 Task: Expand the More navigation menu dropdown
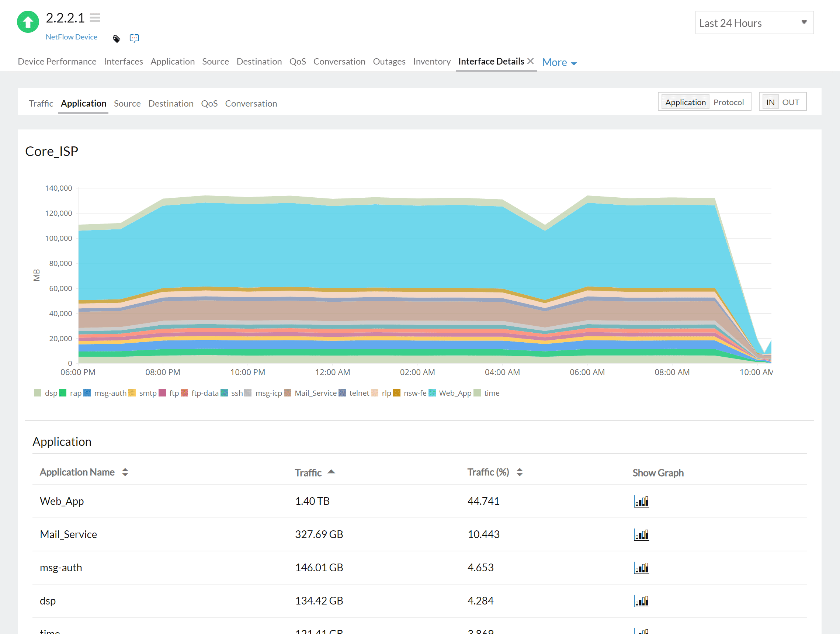click(x=560, y=61)
